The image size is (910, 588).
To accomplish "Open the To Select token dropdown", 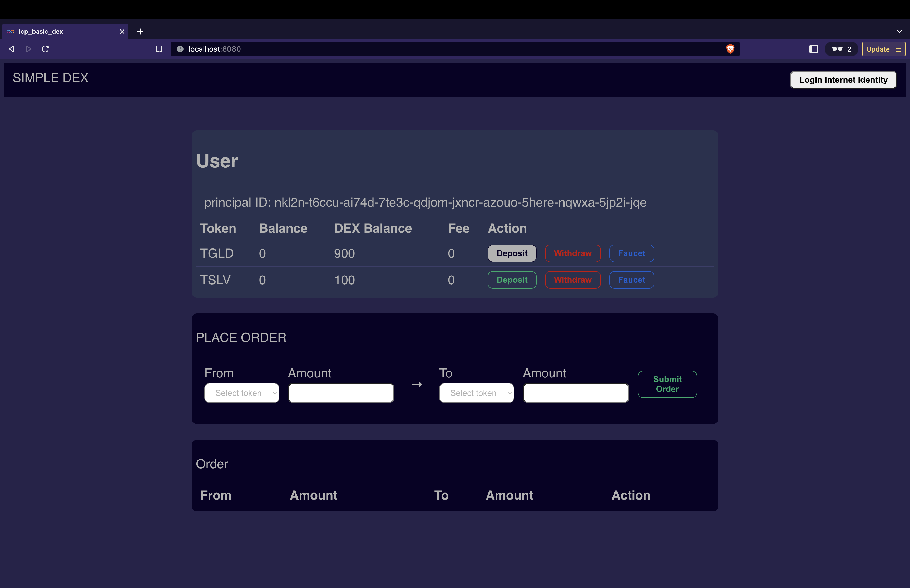I will coord(477,393).
